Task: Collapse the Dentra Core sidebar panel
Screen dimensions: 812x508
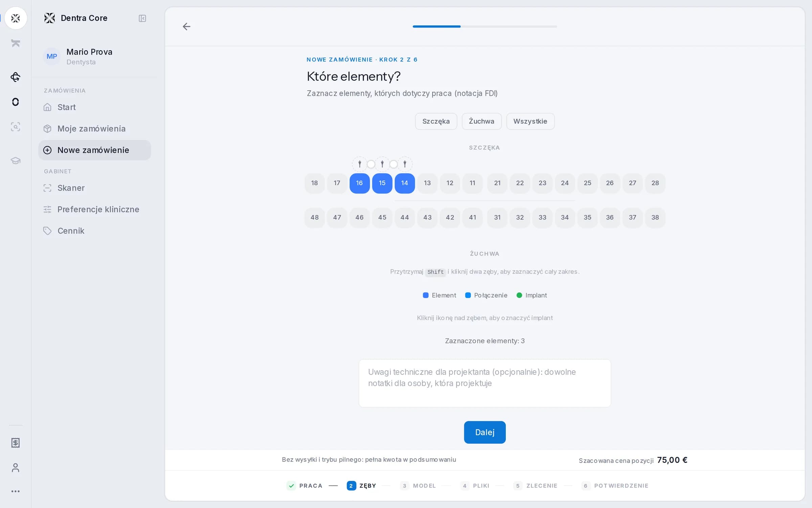Action: 142,18
